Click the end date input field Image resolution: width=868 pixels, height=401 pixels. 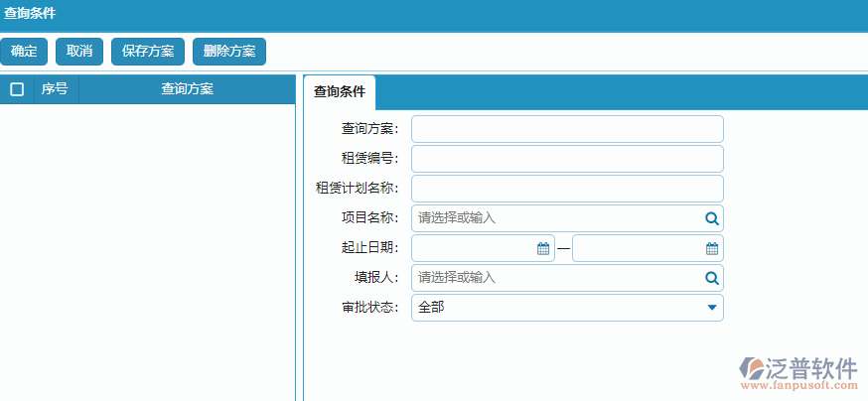[638, 248]
